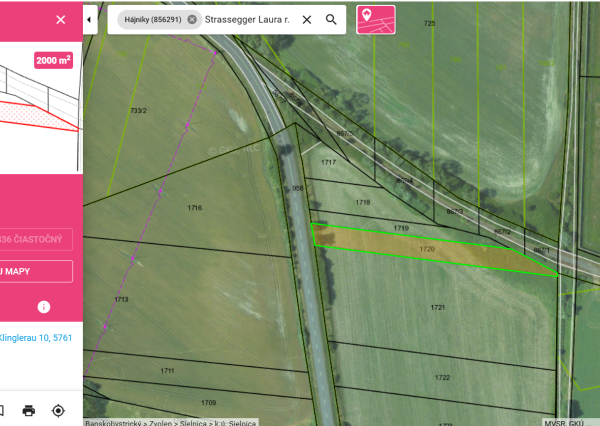This screenshot has width=600, height=426.
Task: Clear the search field text
Action: (x=307, y=19)
